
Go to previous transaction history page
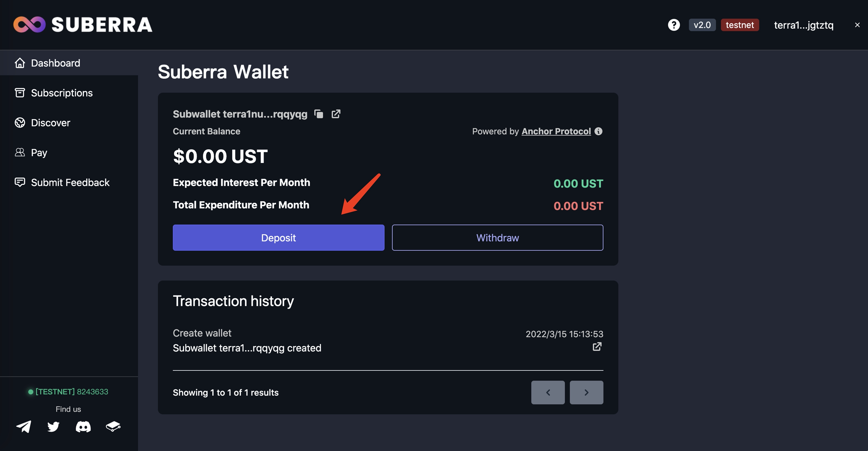[x=547, y=392]
